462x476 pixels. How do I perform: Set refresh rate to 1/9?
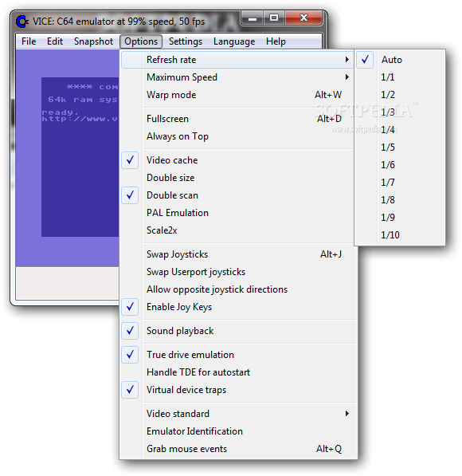[x=400, y=218]
